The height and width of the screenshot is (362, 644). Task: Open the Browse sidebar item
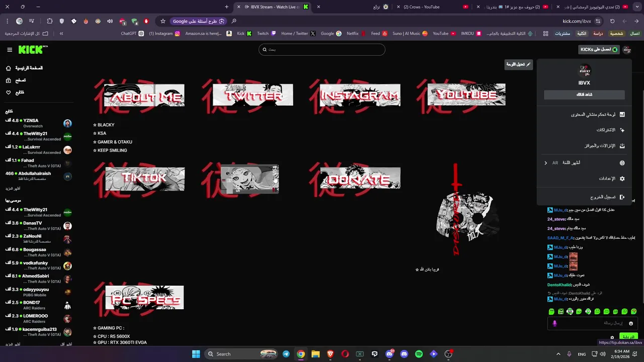(16, 80)
